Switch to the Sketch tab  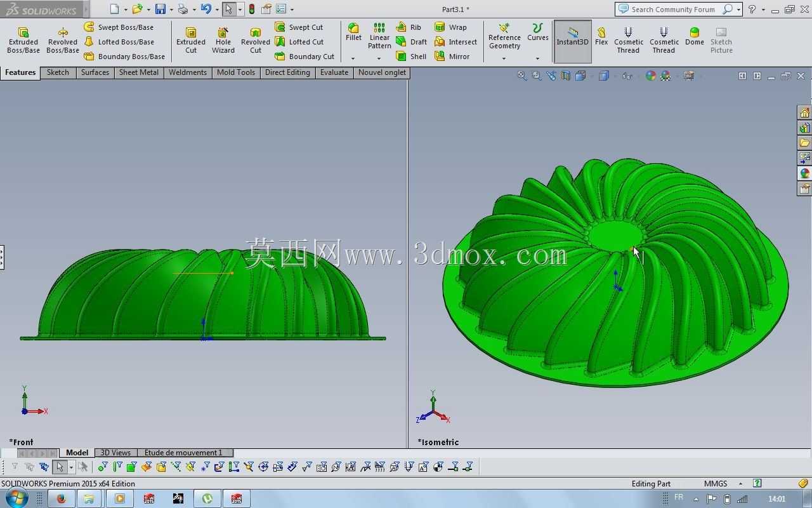click(x=58, y=72)
